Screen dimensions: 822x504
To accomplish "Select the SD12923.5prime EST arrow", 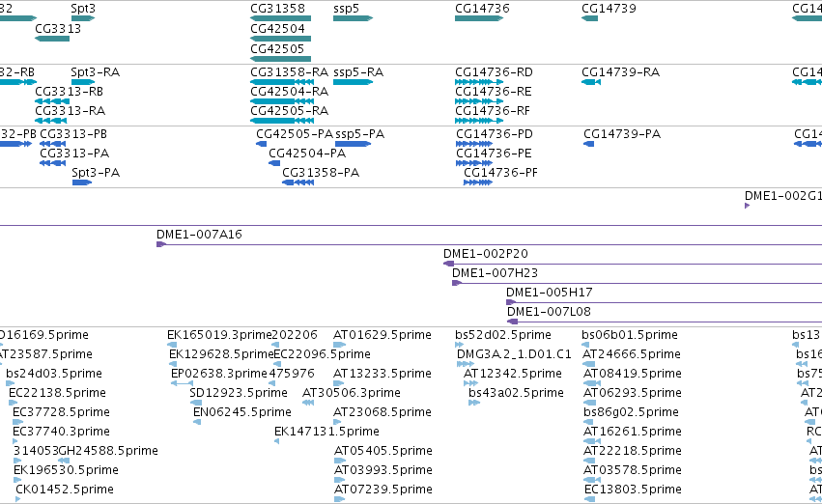I will tap(196, 403).
